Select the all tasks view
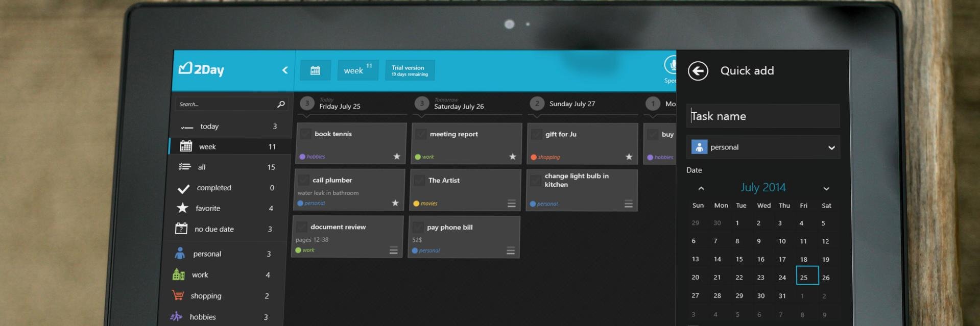The width and height of the screenshot is (980, 326). tap(228, 167)
